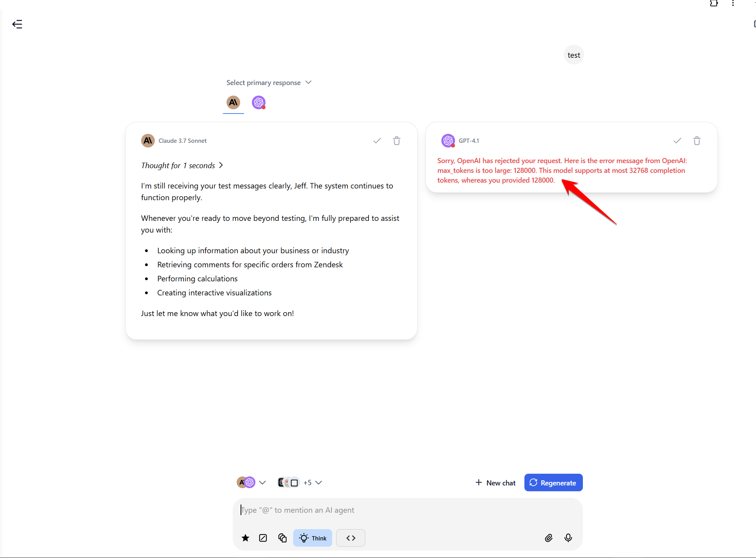
Task: Expand the Thought for 1 seconds section
Action: point(182,165)
